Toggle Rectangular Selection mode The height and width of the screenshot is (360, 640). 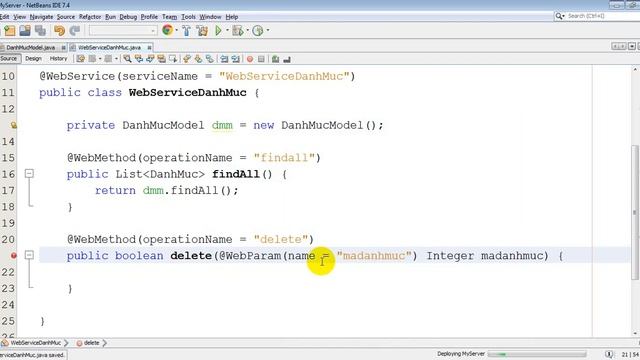pos(173,59)
